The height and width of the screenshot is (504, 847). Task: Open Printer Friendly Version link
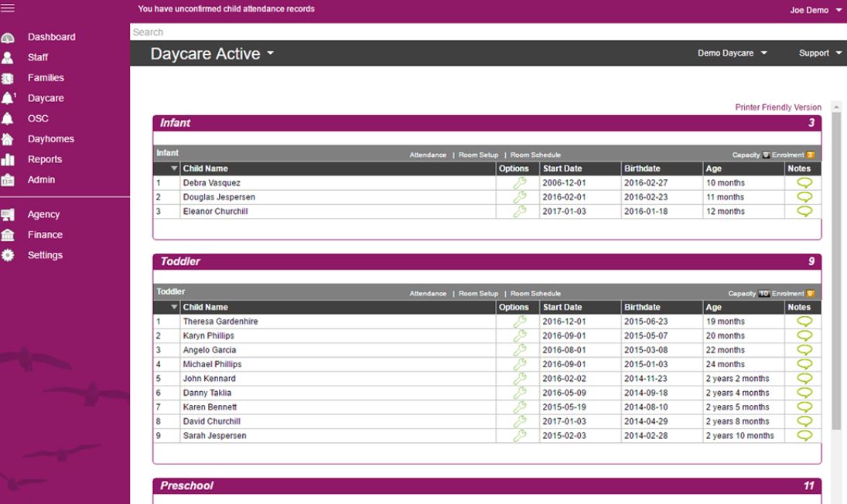click(778, 107)
